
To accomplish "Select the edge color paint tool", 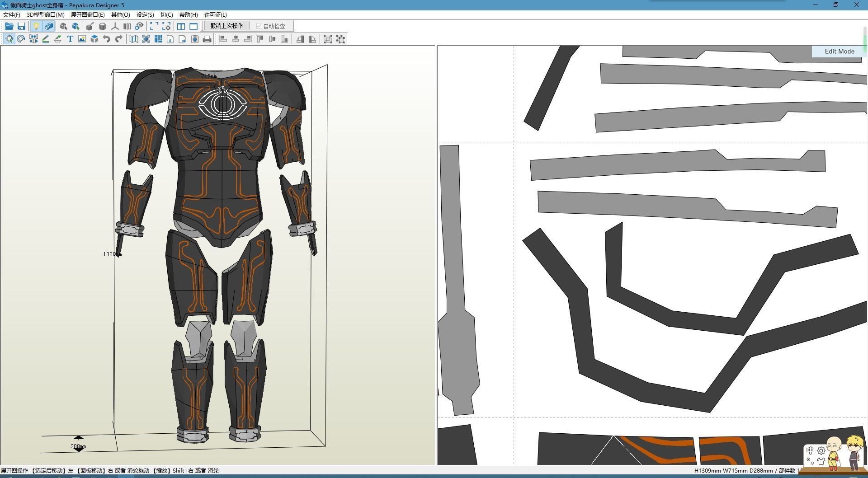I will point(58,39).
